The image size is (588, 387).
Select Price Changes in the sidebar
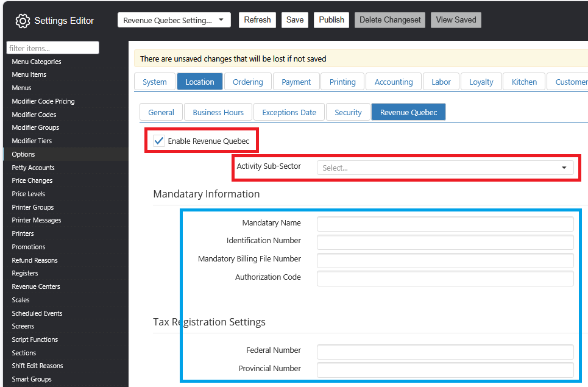[32, 180]
